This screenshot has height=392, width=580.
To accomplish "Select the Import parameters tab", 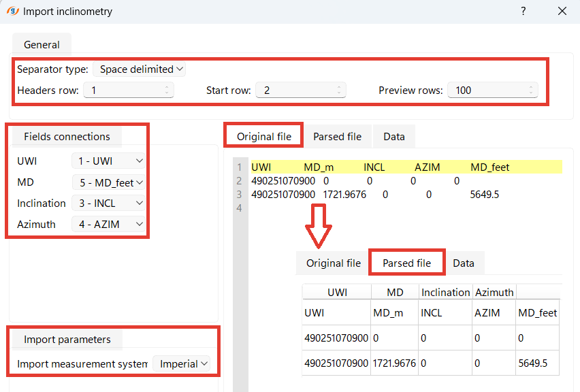I will [x=67, y=340].
